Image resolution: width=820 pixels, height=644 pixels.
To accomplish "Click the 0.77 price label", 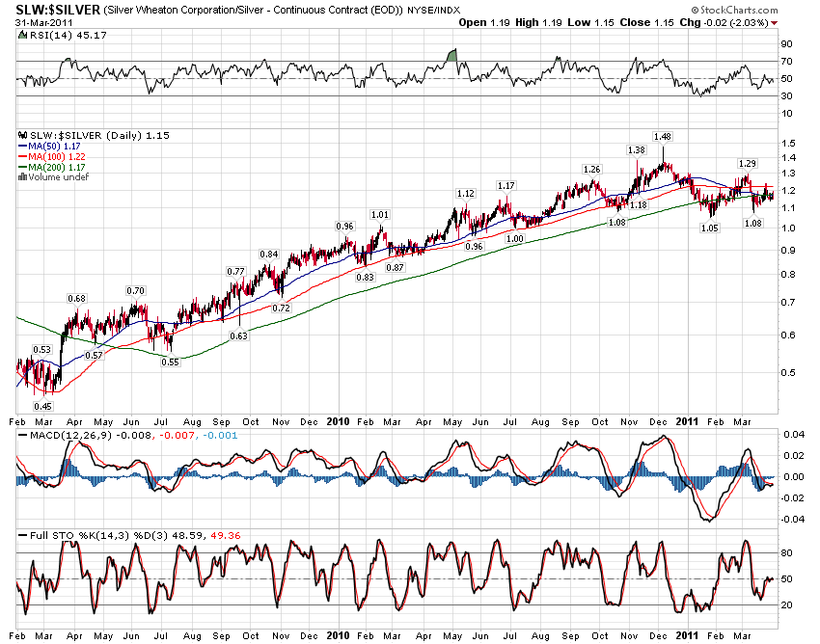I will [x=235, y=271].
